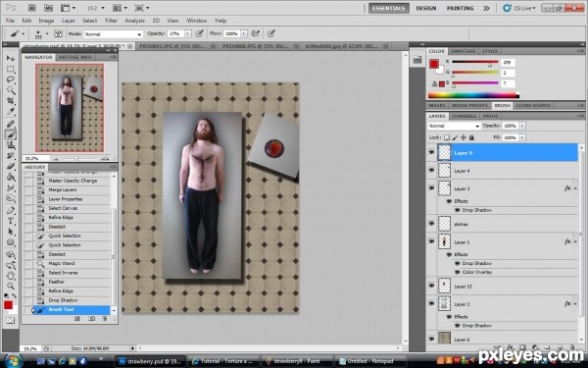Switch to Design workspace
The height and width of the screenshot is (368, 588).
426,8
